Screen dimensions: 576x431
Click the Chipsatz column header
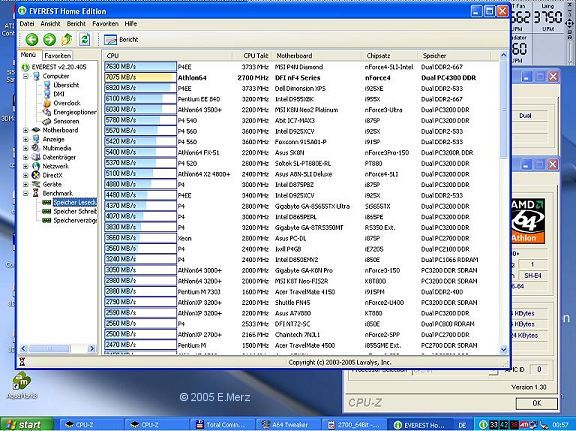point(390,55)
